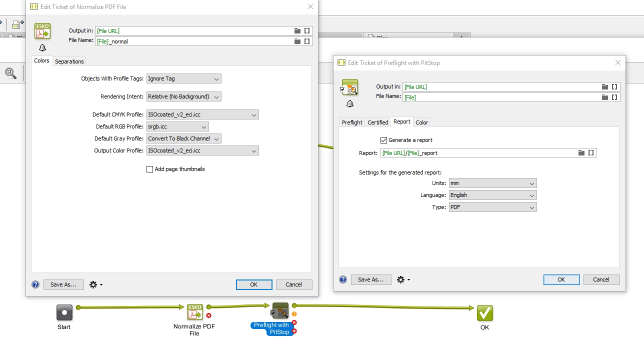
Task: Browse folder for Output in, Preflight dialog
Action: 605,87
